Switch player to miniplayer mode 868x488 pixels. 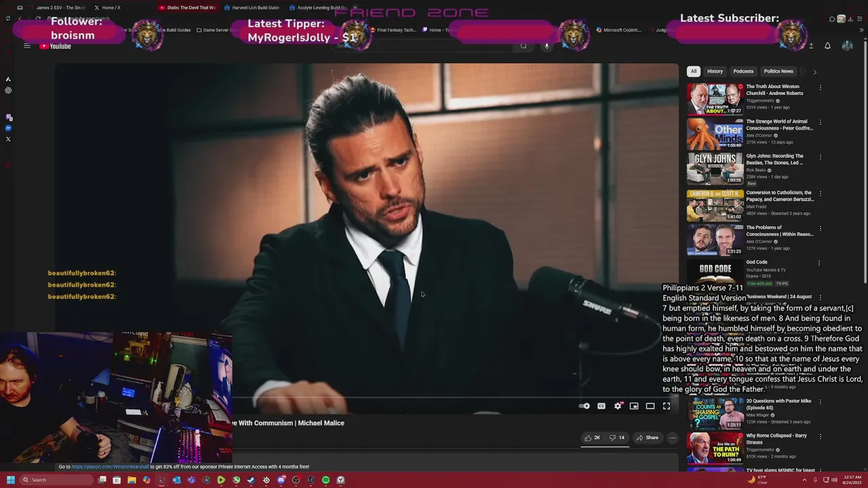click(634, 406)
